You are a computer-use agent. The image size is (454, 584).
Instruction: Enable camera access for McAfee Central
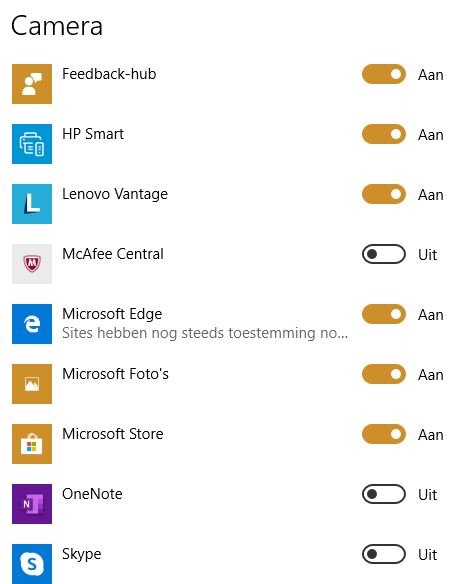384,254
